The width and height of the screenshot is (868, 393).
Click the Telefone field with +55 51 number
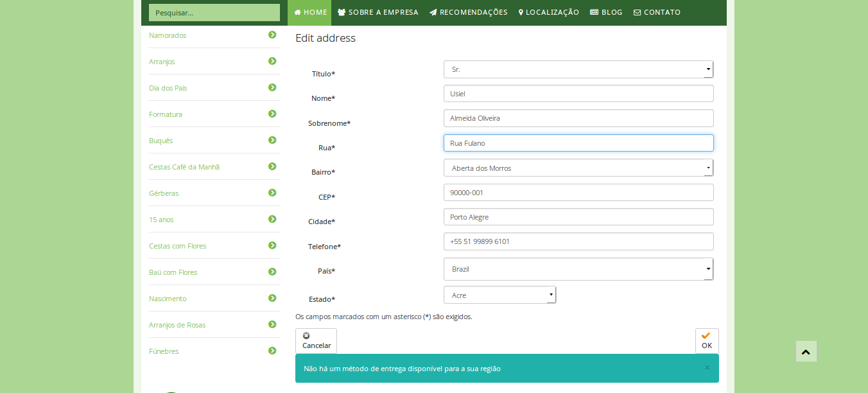(578, 241)
